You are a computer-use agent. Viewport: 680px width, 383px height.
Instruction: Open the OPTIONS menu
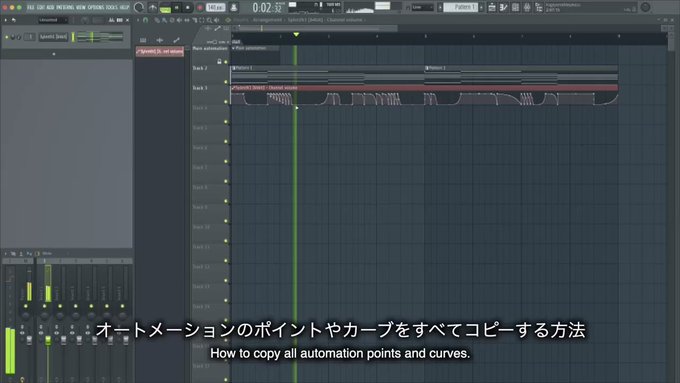pyautogui.click(x=96, y=7)
